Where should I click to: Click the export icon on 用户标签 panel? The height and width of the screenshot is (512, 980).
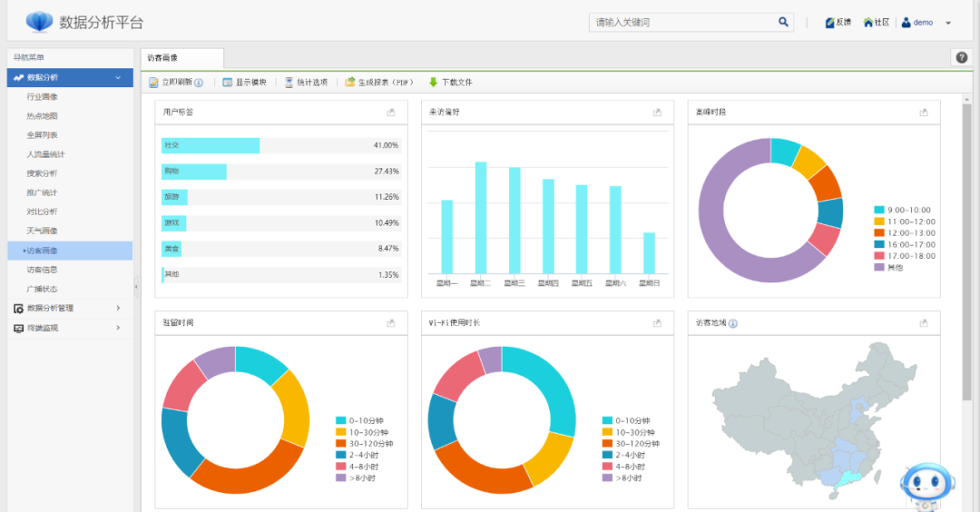tap(391, 113)
